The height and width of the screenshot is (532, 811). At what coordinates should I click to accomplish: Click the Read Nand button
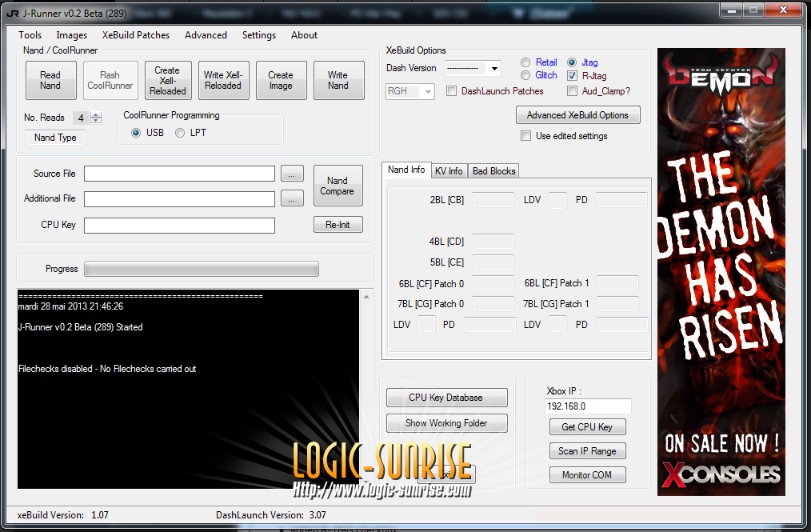click(50, 81)
